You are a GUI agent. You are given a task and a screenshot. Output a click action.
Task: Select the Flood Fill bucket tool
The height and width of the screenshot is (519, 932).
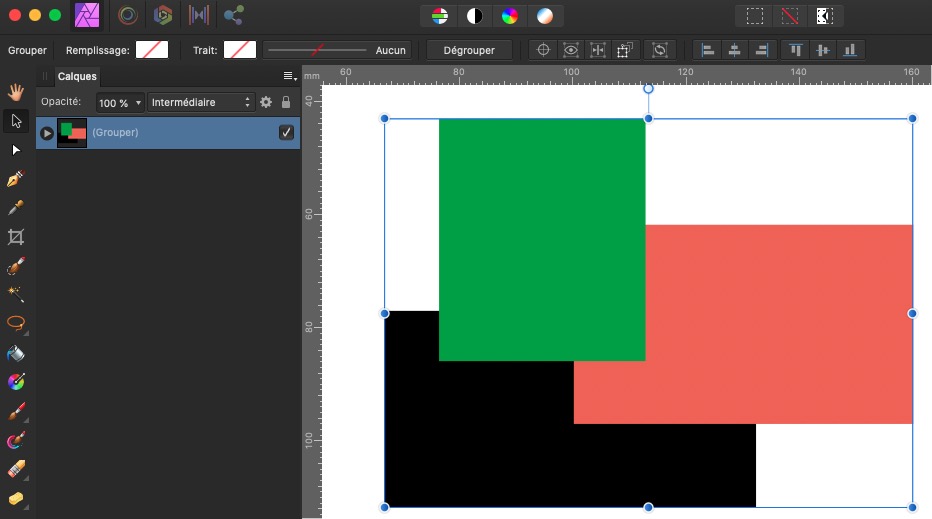click(x=15, y=353)
